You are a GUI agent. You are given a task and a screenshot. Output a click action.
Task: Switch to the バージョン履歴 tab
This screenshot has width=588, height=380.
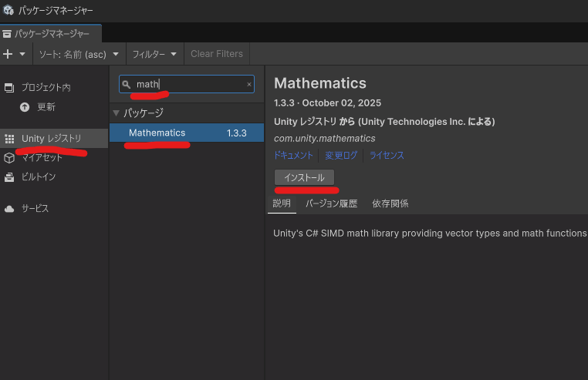click(331, 203)
